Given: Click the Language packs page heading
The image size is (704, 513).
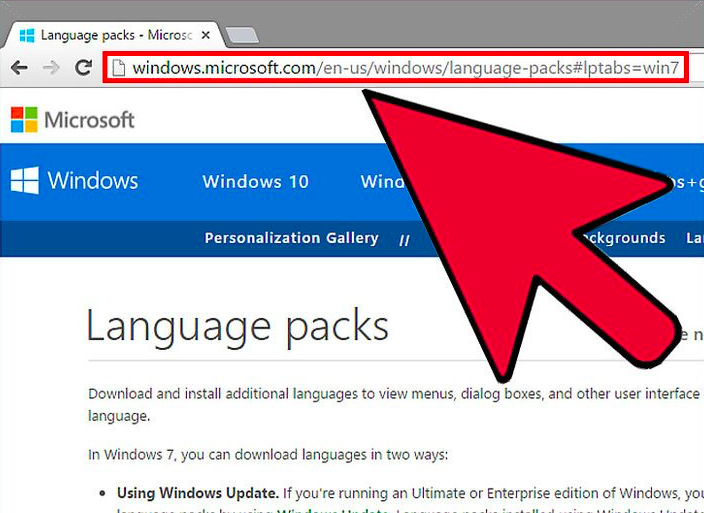Looking at the screenshot, I should point(237,328).
